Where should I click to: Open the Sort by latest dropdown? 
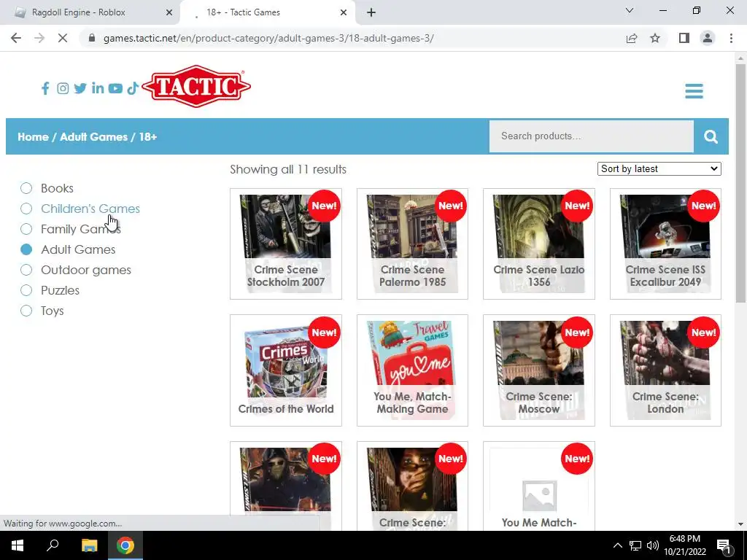click(659, 168)
